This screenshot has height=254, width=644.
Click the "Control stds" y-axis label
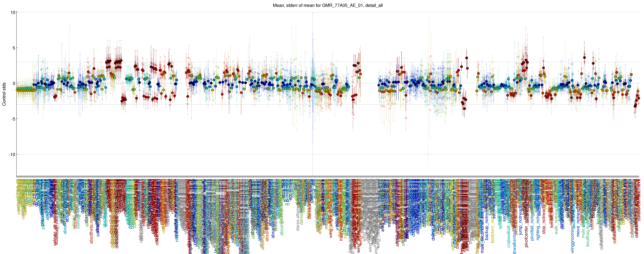(4, 94)
